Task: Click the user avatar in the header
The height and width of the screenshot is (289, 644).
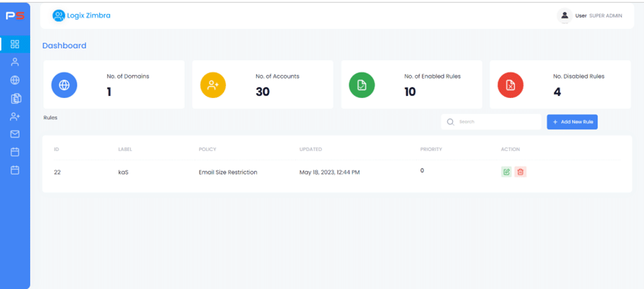Action: pos(565,15)
